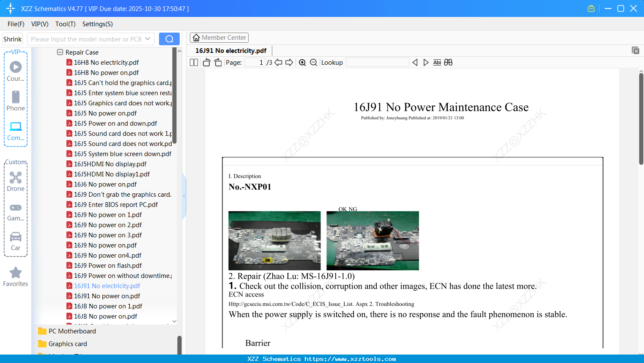Select the Computer category in sidebar

coord(16,130)
